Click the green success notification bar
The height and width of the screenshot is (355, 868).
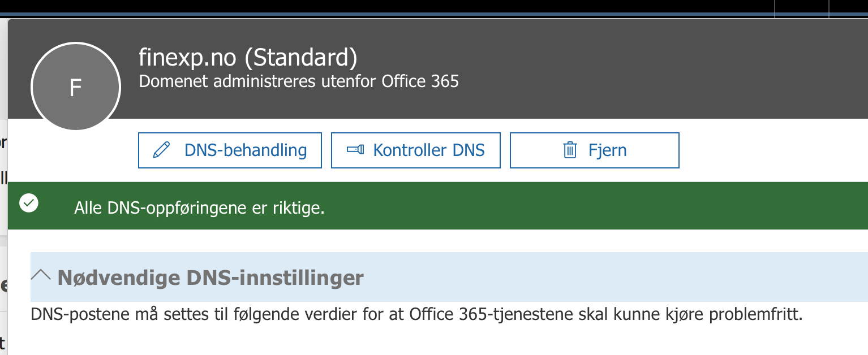[438, 206]
